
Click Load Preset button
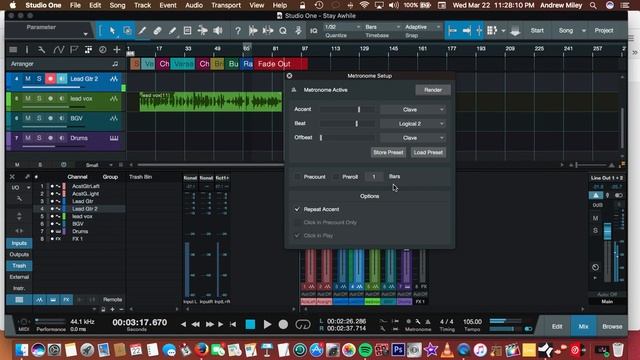coord(428,152)
